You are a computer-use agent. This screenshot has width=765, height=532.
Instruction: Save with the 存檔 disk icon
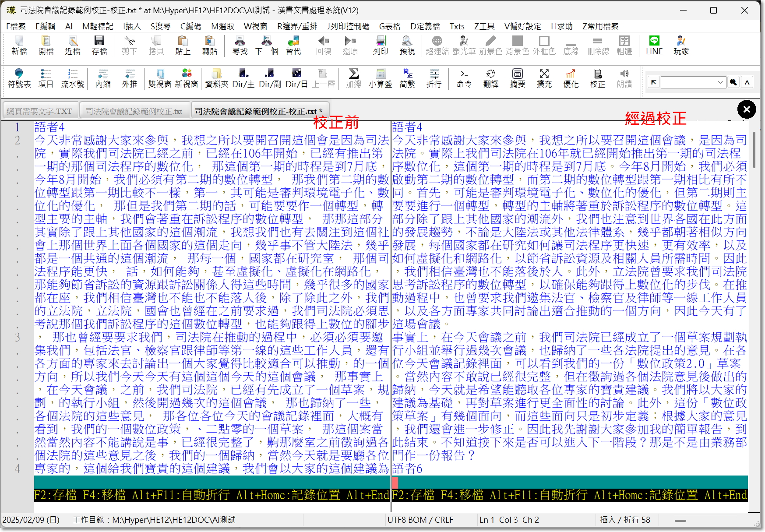pos(99,46)
